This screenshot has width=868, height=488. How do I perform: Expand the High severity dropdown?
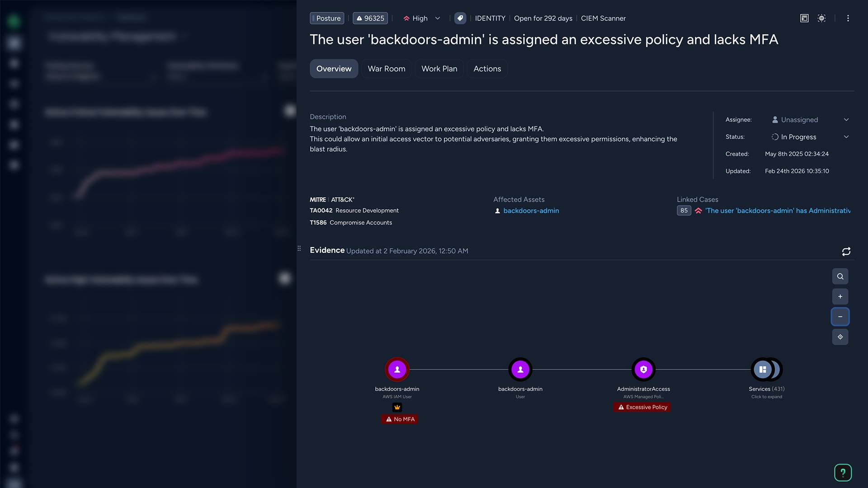pos(422,18)
